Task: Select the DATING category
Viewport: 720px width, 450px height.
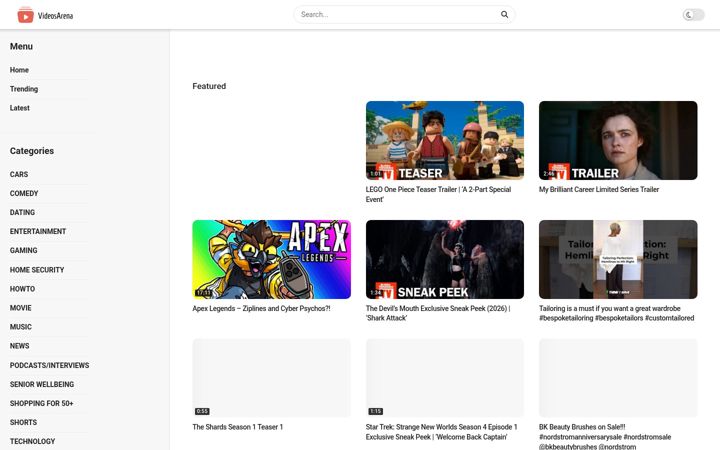Action: click(22, 213)
